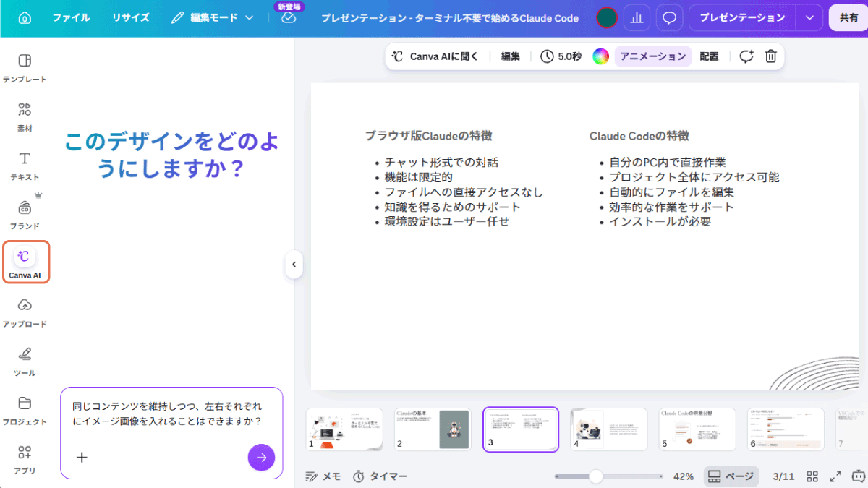Click the presentation title text
Viewport: 868px width, 488px height.
click(450, 18)
